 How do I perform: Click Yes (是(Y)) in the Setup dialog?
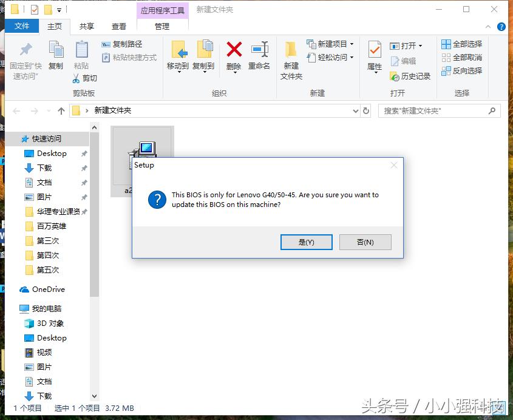pos(307,242)
